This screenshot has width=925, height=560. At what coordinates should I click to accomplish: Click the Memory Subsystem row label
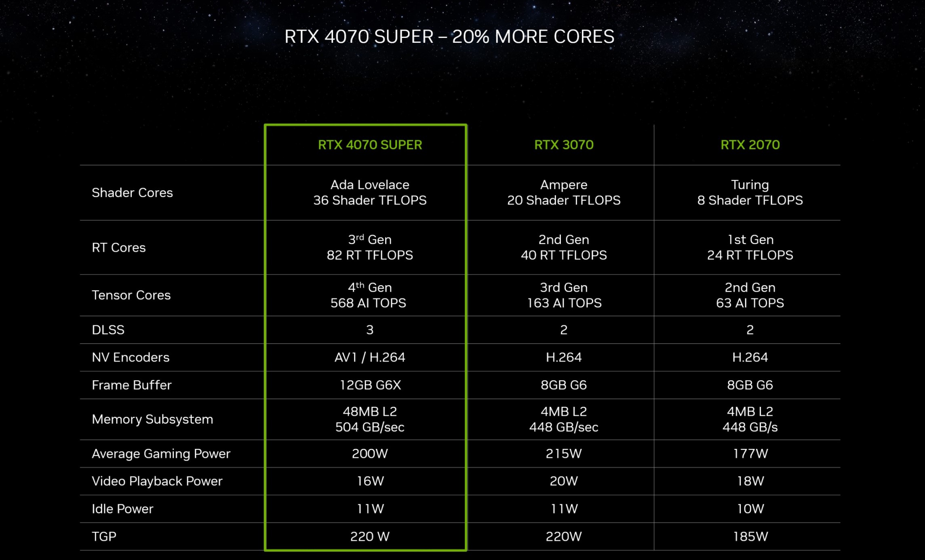pyautogui.click(x=152, y=419)
